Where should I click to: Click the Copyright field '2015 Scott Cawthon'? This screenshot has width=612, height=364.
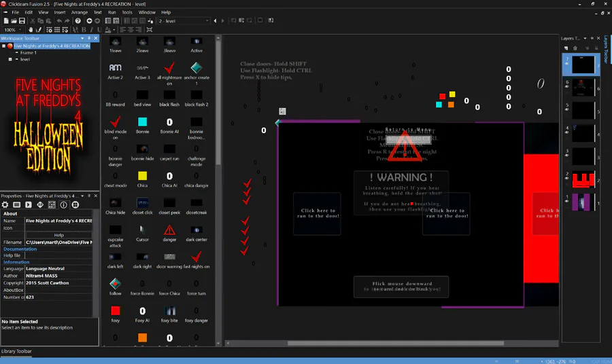point(58,283)
